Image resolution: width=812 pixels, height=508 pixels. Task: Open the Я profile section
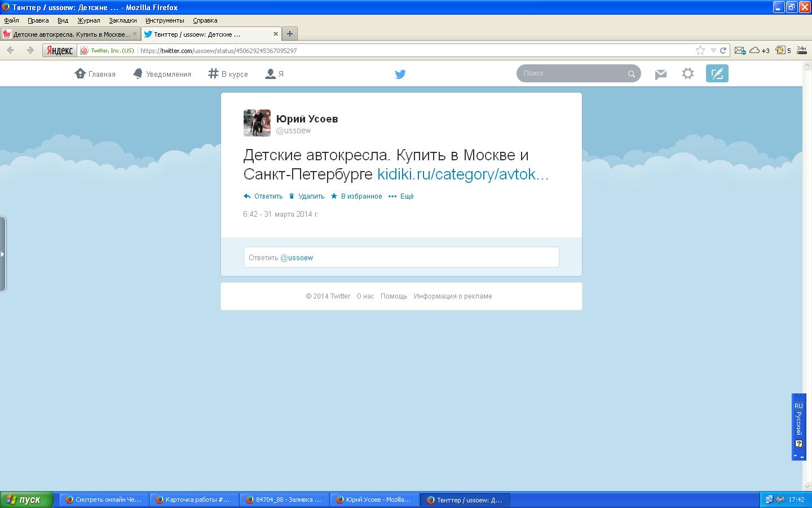274,74
